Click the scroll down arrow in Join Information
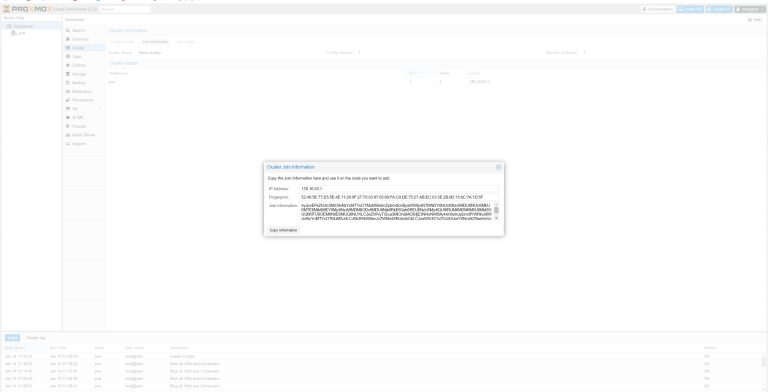This screenshot has width=768, height=392. (496, 218)
